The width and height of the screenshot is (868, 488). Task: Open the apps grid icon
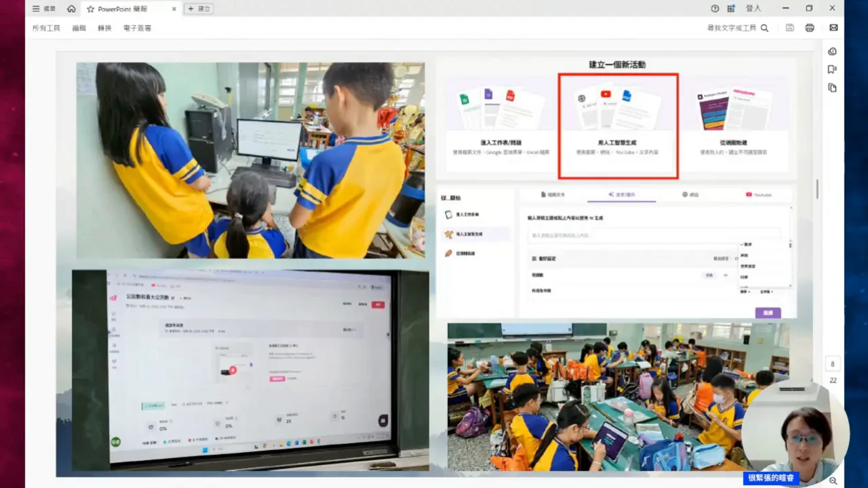(731, 9)
